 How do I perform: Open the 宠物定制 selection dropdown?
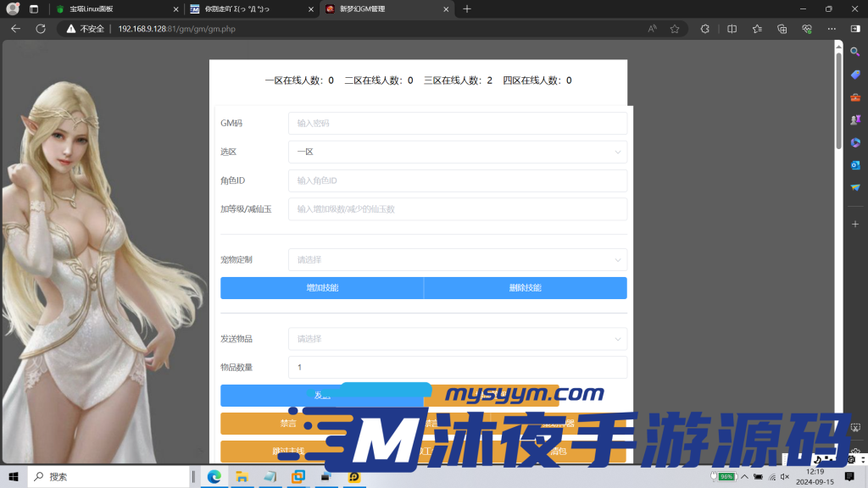tap(458, 259)
